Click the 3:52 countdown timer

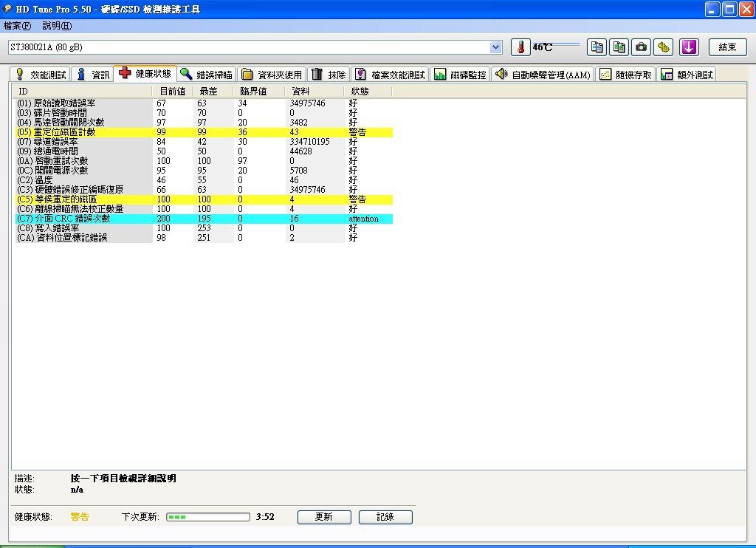point(265,517)
